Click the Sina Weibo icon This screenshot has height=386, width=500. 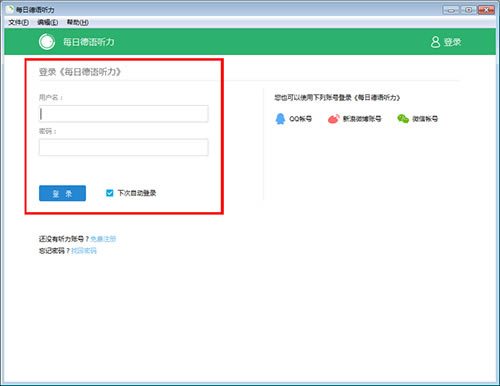pos(334,119)
